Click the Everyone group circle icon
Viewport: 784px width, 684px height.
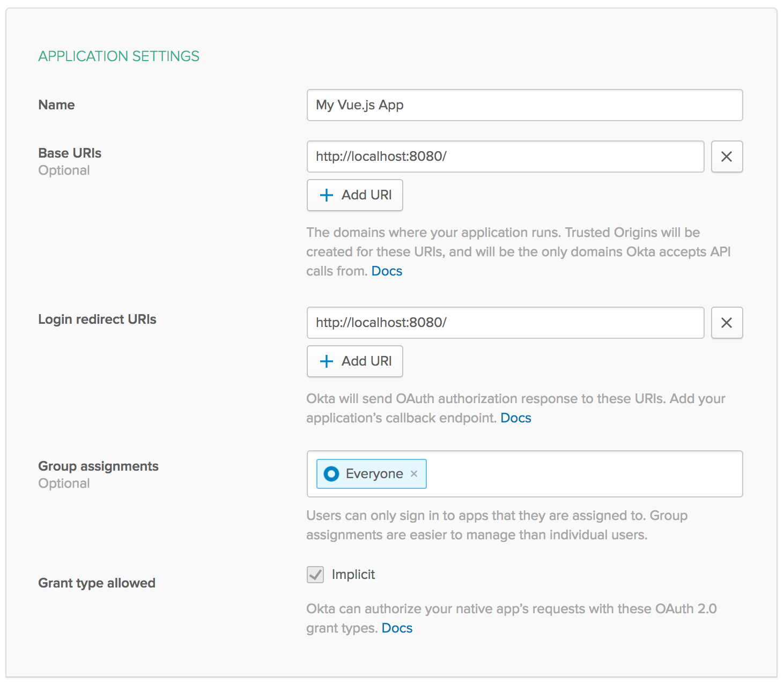tap(331, 474)
